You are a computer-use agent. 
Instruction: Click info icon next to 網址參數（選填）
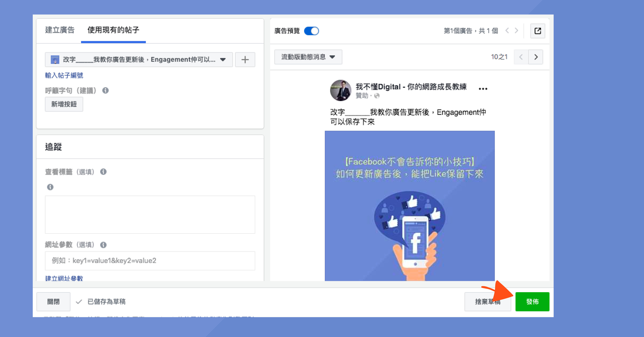pos(103,245)
